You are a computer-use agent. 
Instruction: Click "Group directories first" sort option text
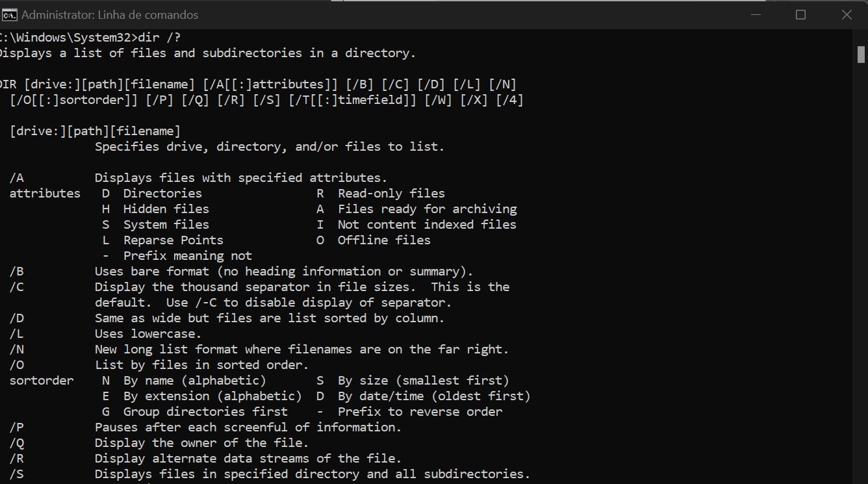coord(205,411)
